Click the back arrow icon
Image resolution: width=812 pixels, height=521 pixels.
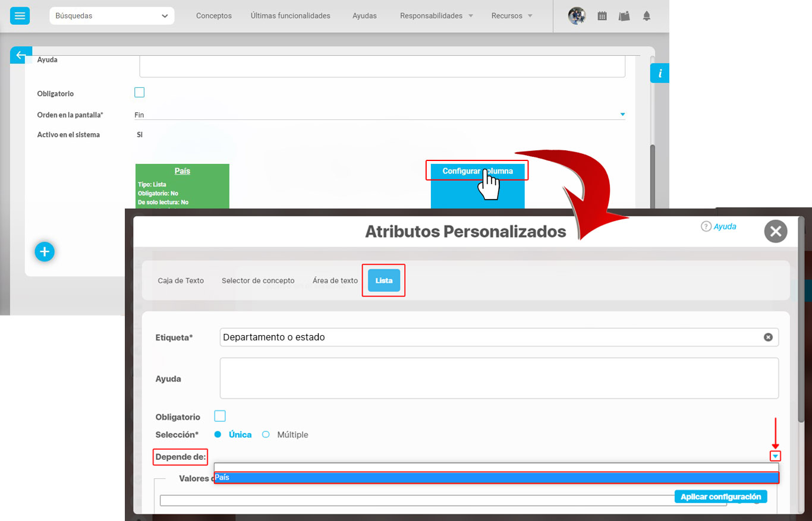(x=21, y=55)
